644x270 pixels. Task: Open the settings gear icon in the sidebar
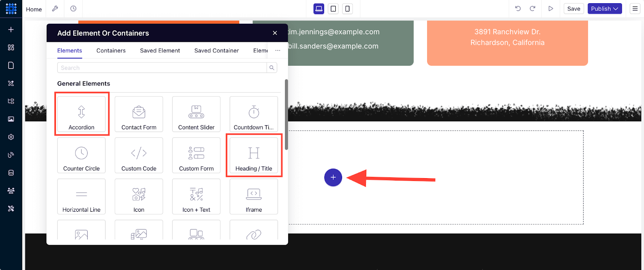(11, 137)
